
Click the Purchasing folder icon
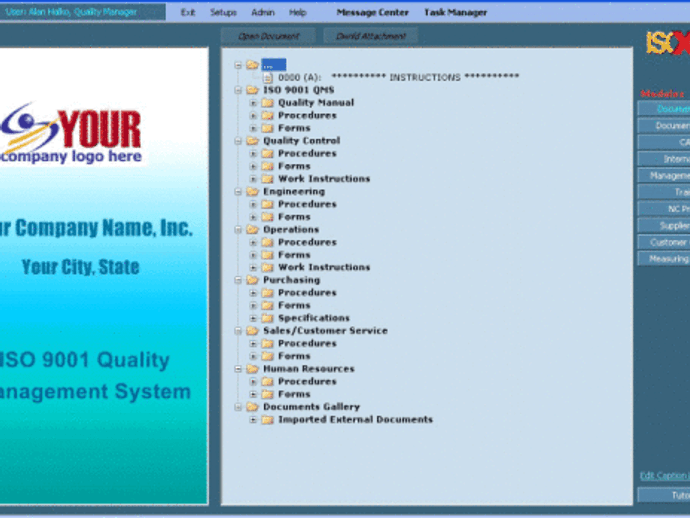tap(252, 280)
